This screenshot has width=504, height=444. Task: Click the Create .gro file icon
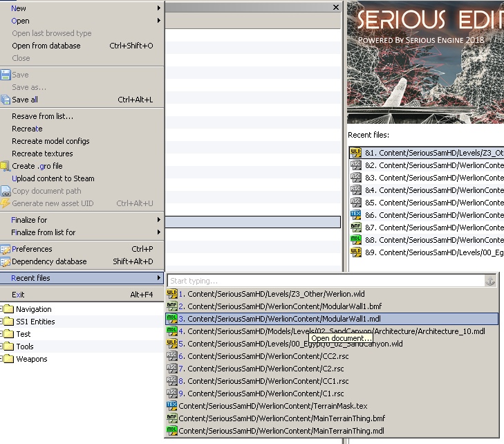[5, 166]
